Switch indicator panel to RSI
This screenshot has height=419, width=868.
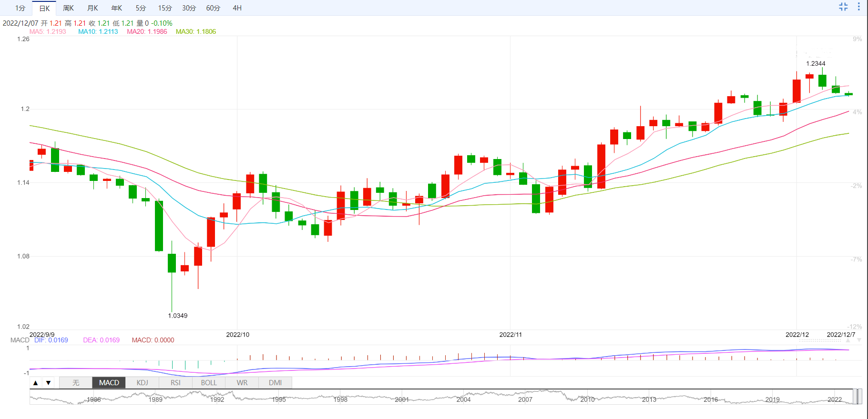tap(175, 383)
